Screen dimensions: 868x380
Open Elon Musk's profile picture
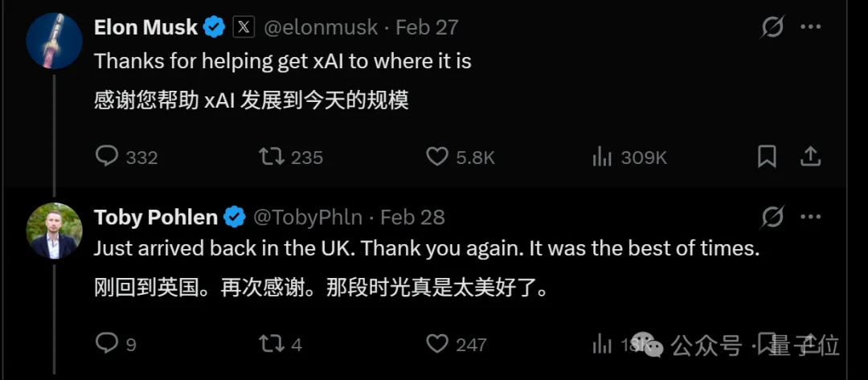[x=55, y=40]
